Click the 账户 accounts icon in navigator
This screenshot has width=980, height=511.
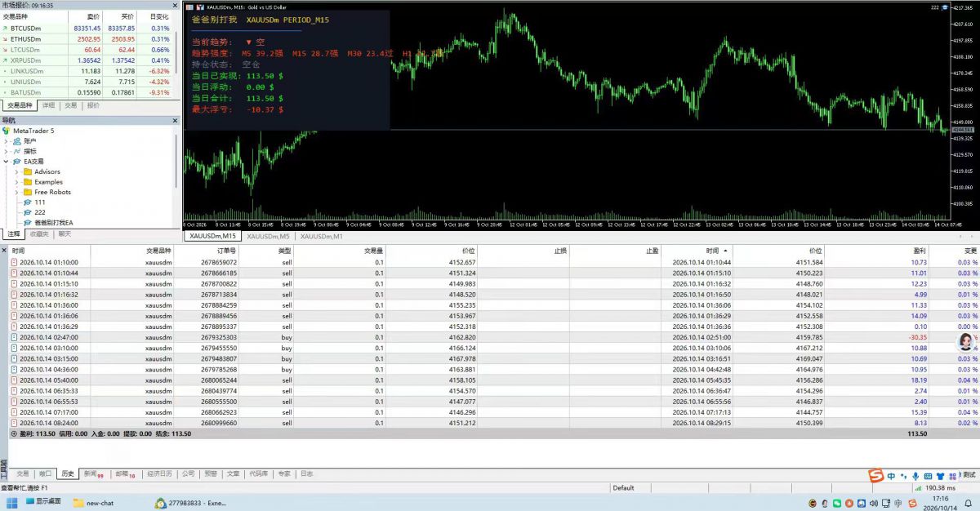[x=16, y=141]
